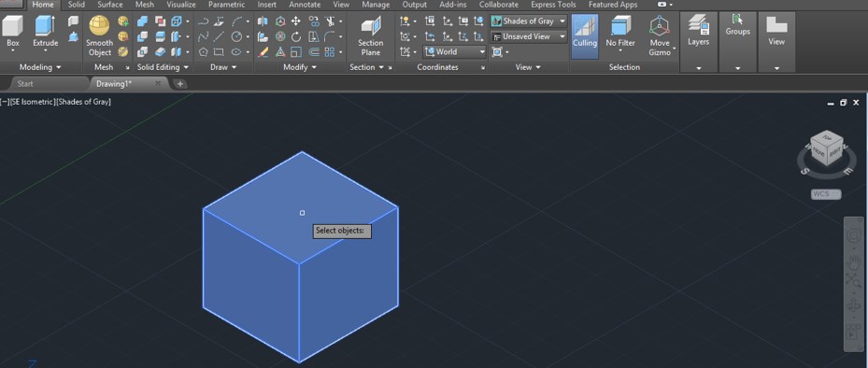The height and width of the screenshot is (368, 868).
Task: Pick the Line draw tool
Action: coord(220,37)
